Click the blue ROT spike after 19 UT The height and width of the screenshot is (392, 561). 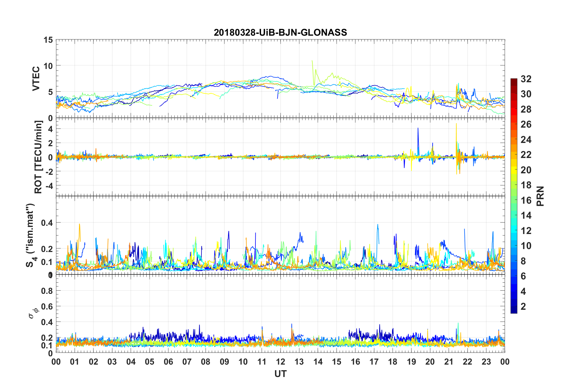(x=418, y=141)
